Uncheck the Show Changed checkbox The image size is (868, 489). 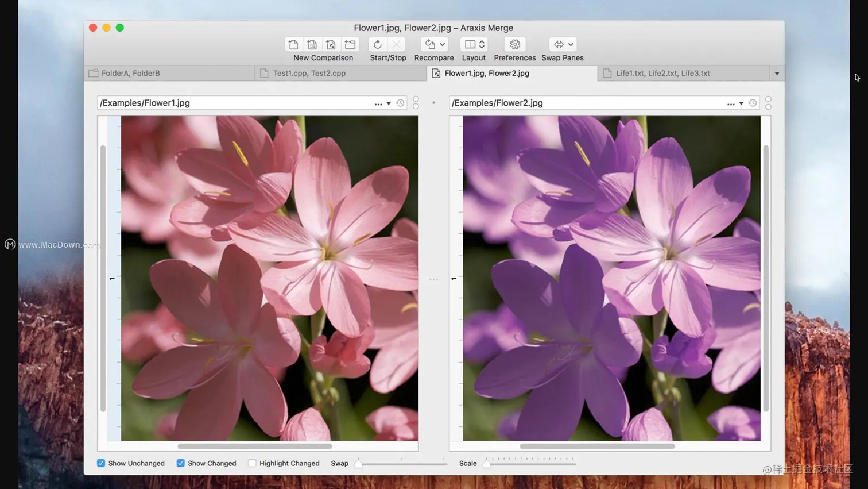pyautogui.click(x=180, y=463)
